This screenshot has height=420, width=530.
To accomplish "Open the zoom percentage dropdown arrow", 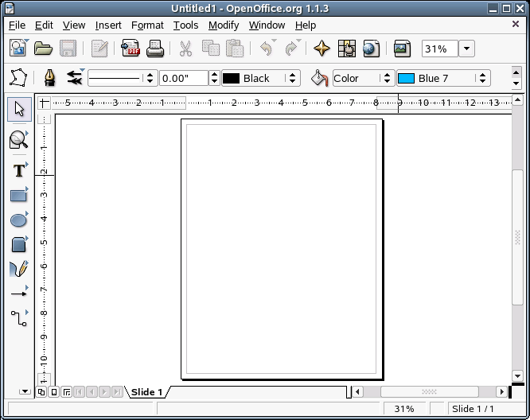I will [467, 49].
